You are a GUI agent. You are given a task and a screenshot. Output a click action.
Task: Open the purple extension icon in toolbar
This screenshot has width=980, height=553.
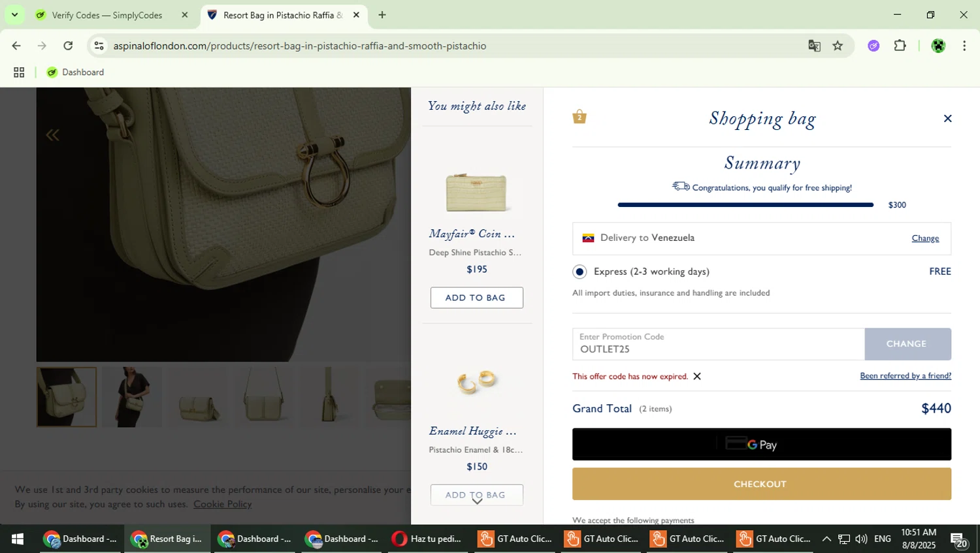(x=874, y=46)
